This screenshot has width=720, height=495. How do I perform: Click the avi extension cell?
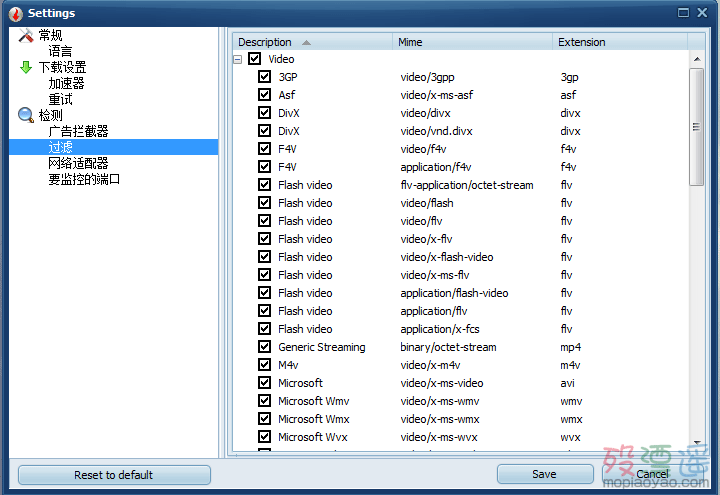[x=568, y=383]
